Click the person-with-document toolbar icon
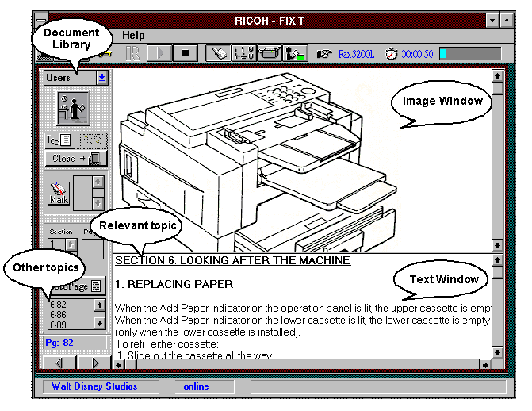Screen dimensions: 532x411 (295, 53)
